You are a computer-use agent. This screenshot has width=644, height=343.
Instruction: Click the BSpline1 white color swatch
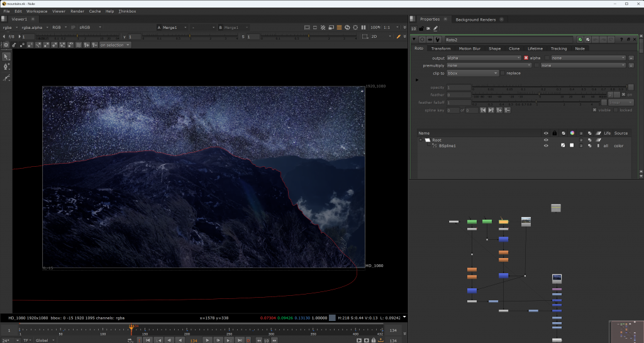[x=572, y=145]
